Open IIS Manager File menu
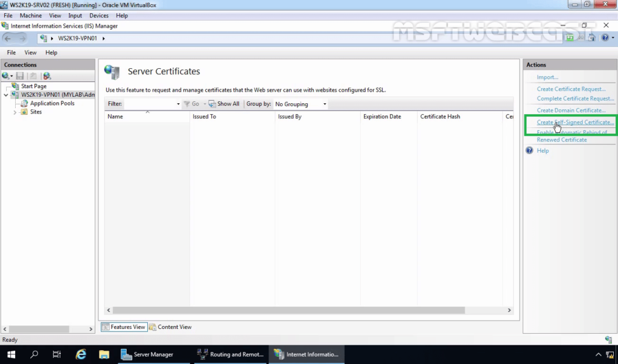 11,53
